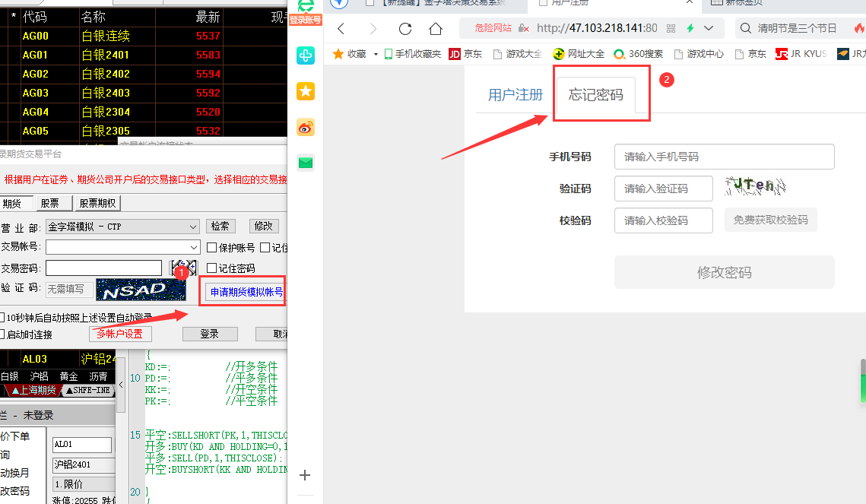
Task: Click the 危险网站 warning label in address bar
Action: coord(493,28)
